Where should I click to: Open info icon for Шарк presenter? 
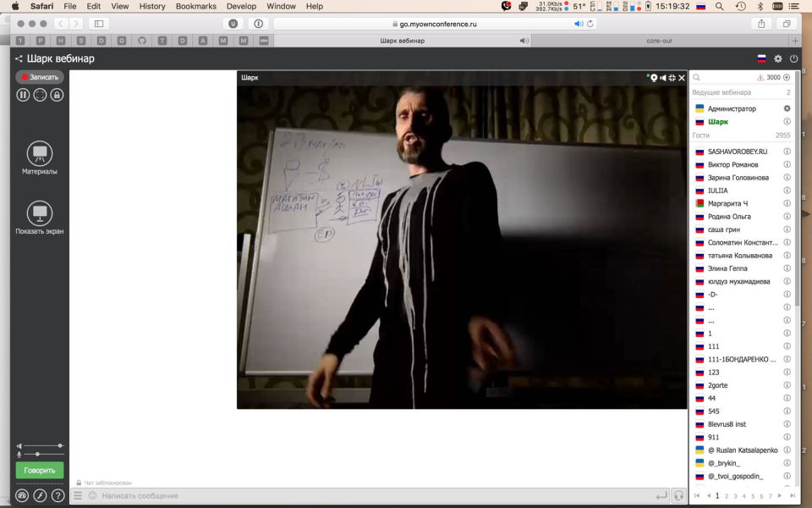click(x=787, y=121)
